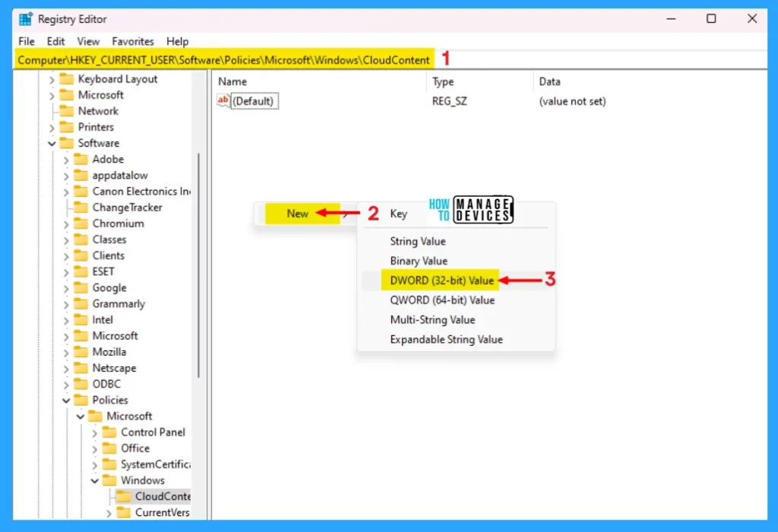778x532 pixels.
Task: Click the appdatalow folder icon
Action: tap(81, 176)
